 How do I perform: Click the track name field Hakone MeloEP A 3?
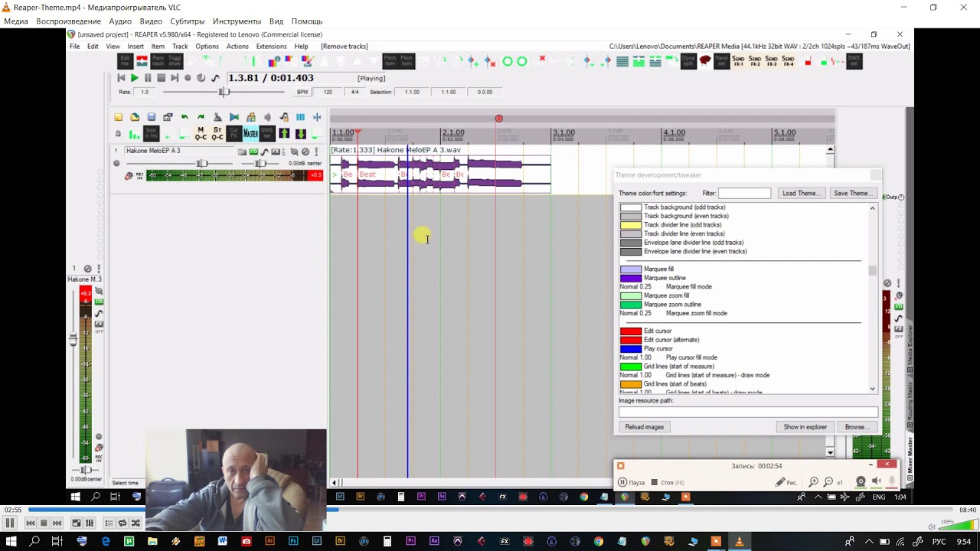click(x=178, y=151)
